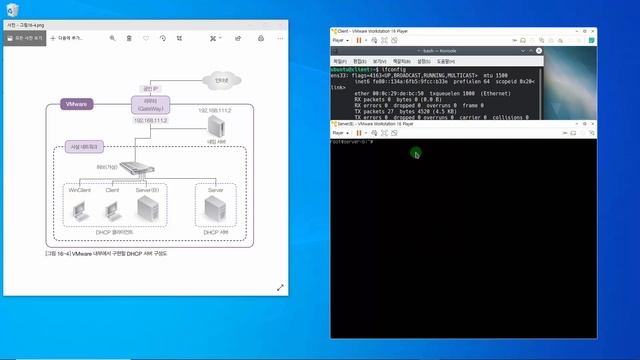Toggle Unity mode in Client VM toolbar
This screenshot has width=640, height=360.
tap(394, 40)
